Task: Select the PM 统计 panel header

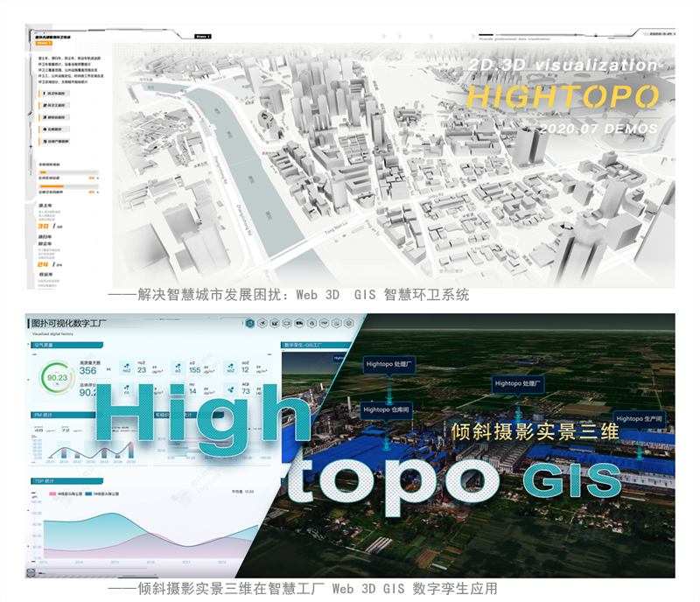Action: [x=62, y=415]
